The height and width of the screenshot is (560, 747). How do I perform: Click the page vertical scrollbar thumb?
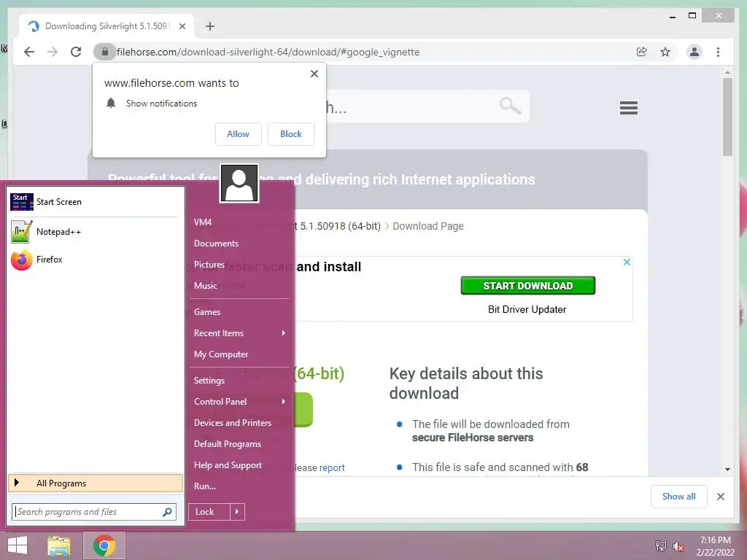[x=727, y=117]
